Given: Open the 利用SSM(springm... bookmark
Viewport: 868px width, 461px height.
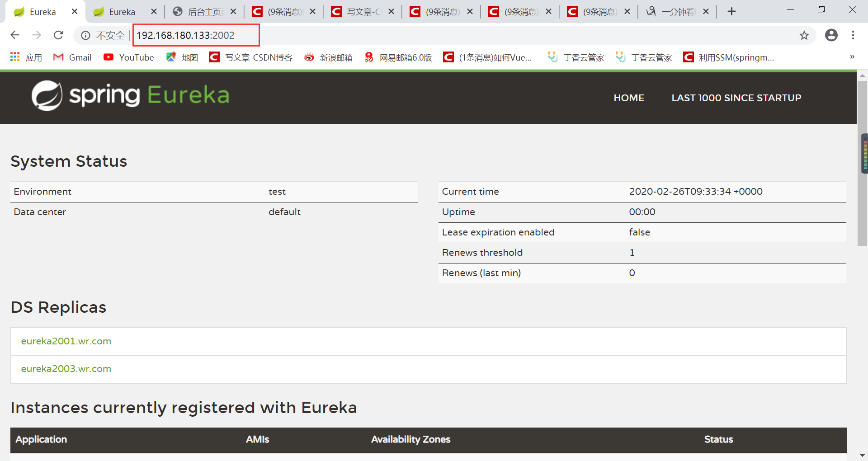Looking at the screenshot, I should tap(729, 57).
